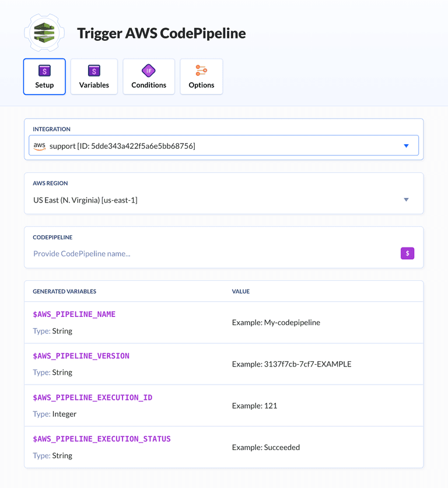Select the $AWS_PIPELINE_VERSION variable
448x488 pixels.
(x=81, y=355)
